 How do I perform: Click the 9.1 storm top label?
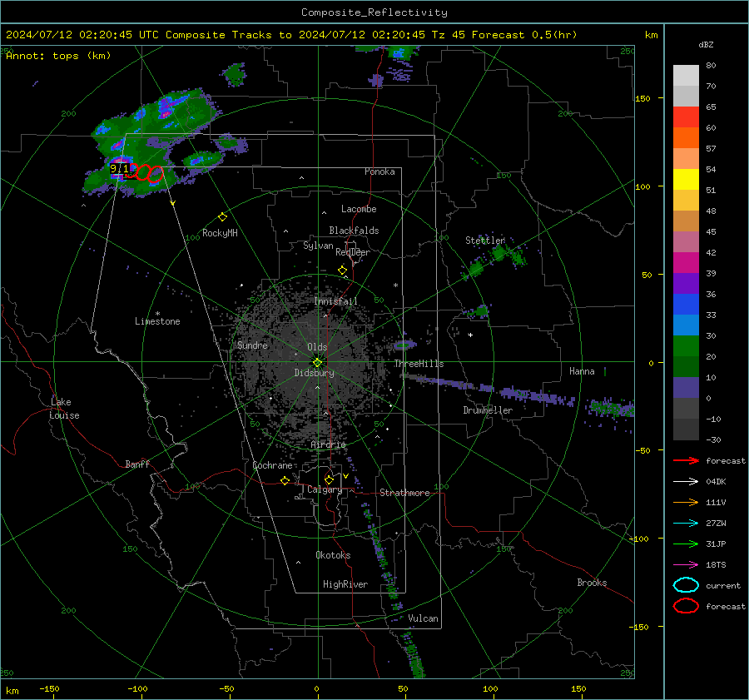pos(119,168)
